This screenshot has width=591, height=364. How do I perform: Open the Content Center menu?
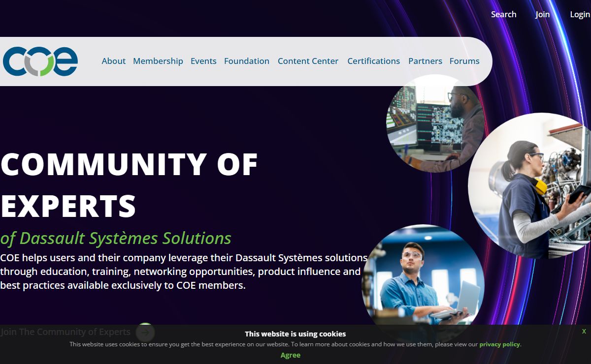pos(308,61)
